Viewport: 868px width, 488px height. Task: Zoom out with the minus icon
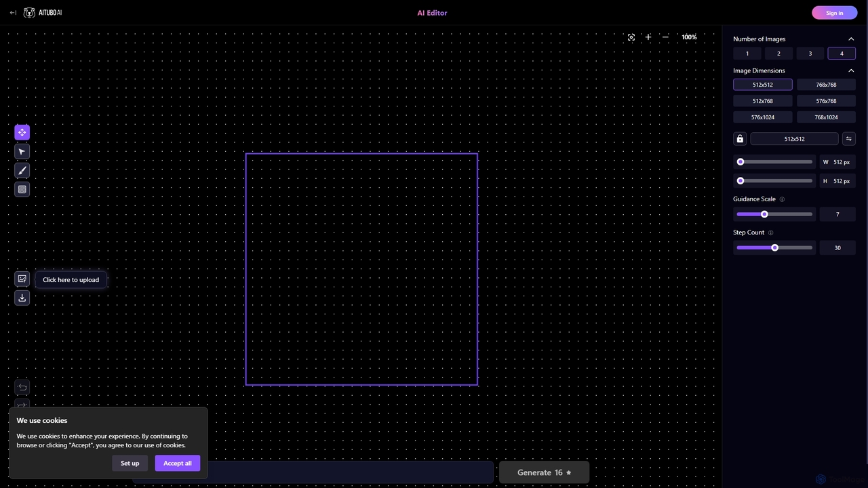point(665,37)
